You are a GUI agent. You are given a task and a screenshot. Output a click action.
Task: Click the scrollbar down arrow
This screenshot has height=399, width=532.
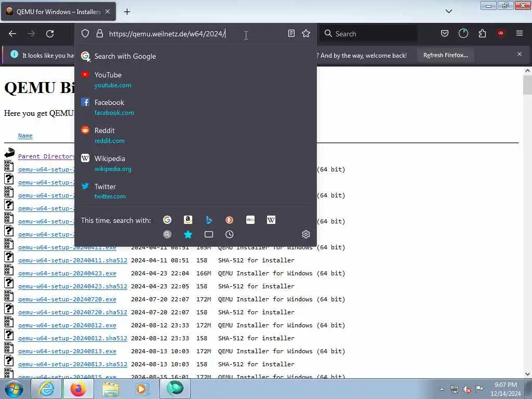tap(527, 374)
